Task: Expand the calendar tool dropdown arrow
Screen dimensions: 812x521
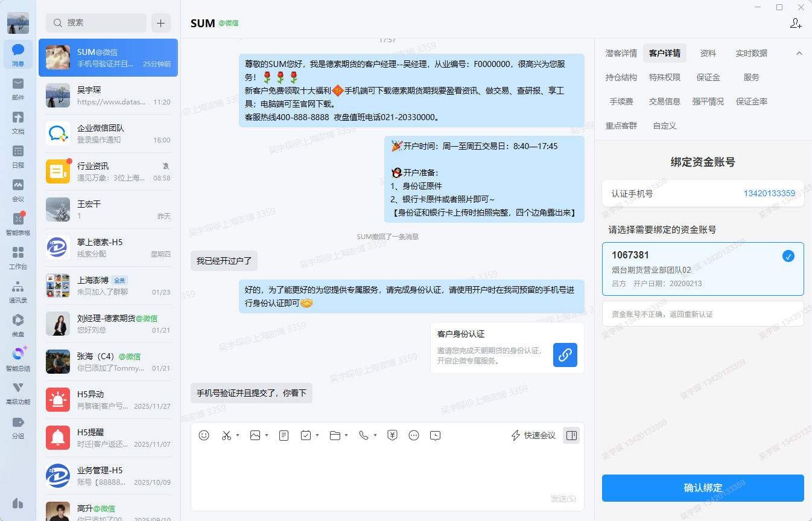Action: point(317,435)
